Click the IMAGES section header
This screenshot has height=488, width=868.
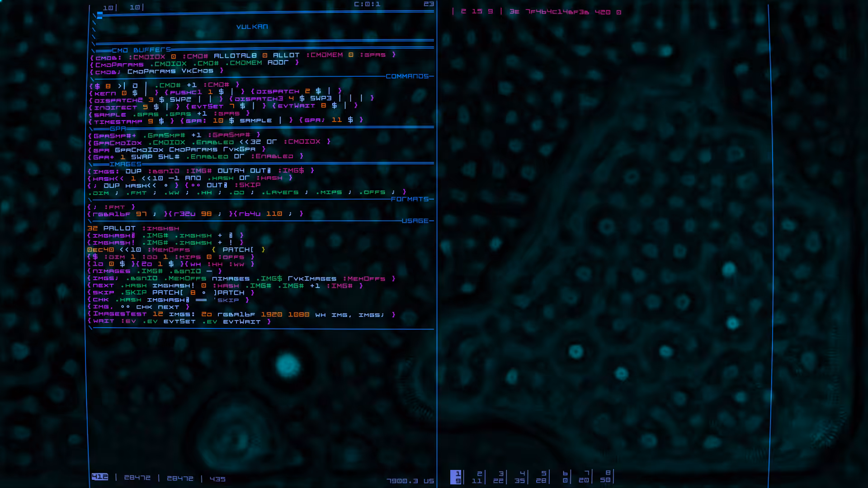[126, 164]
